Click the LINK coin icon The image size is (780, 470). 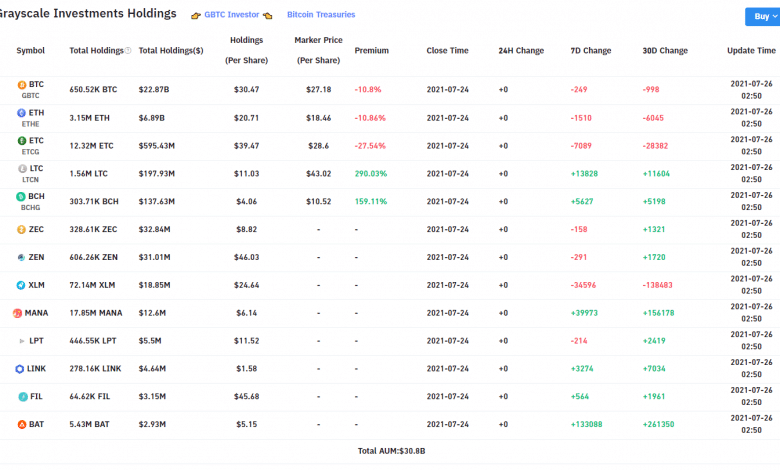[18, 369]
